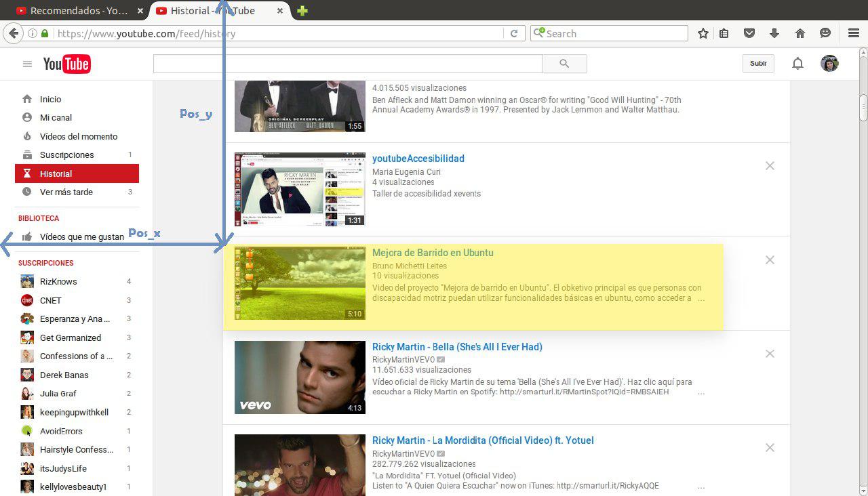Click Mejora de Barrido green tree thumbnail
Viewport: 868px width, 496px height.
(x=300, y=283)
